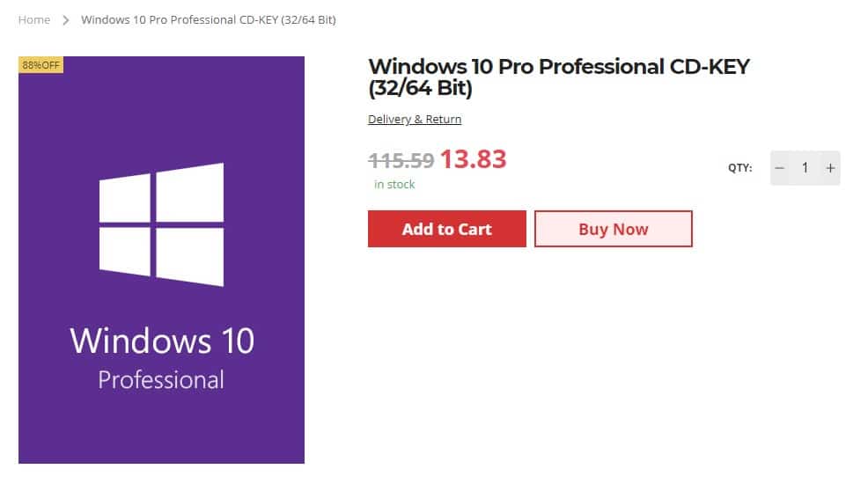
Task: Click the crossed-out price 115.59
Action: tap(401, 160)
